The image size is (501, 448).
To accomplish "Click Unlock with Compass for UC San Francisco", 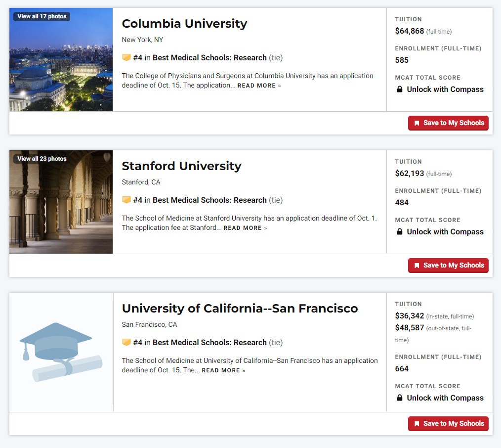I will click(445, 398).
